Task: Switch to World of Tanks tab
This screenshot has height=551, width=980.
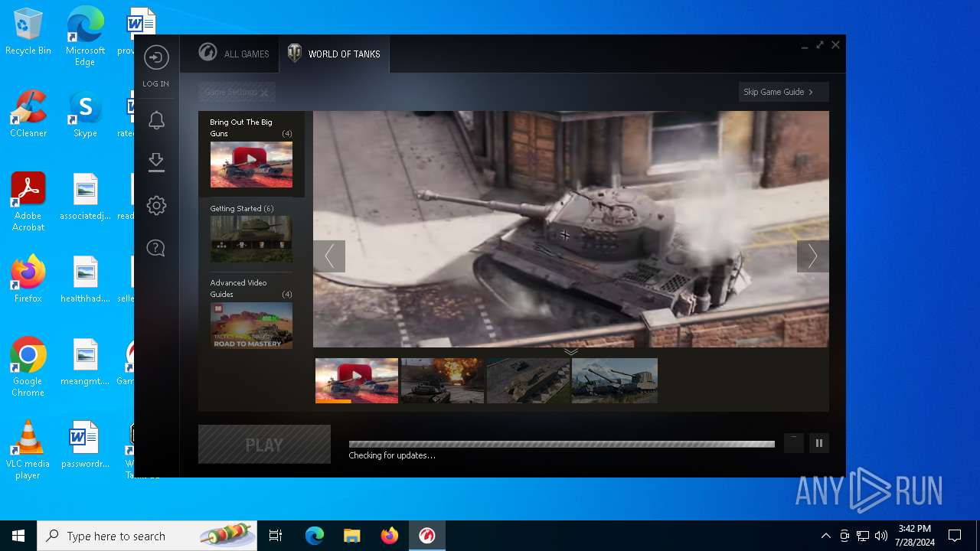Action: 334,54
